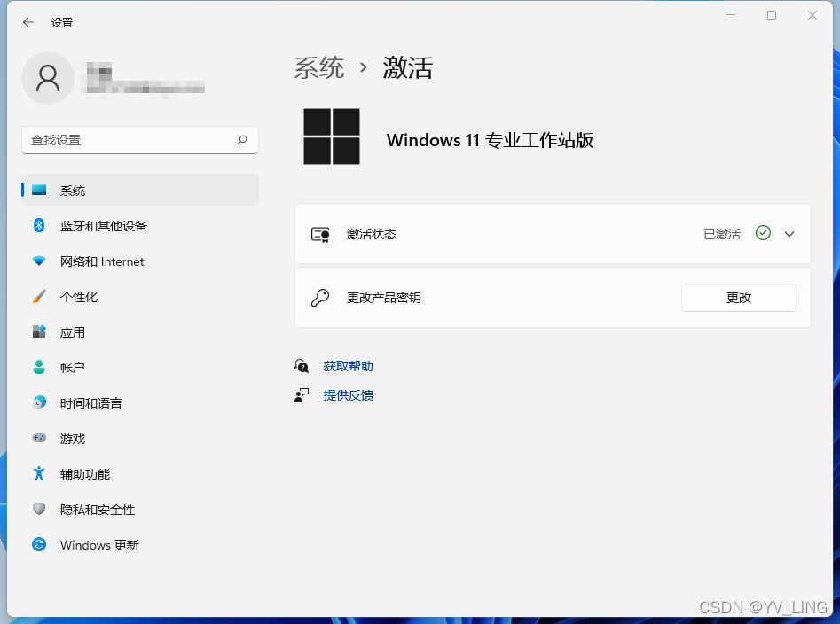Screen dimensions: 840x624
Task: Click the Windows 更新 sync icon
Action: [x=39, y=544]
